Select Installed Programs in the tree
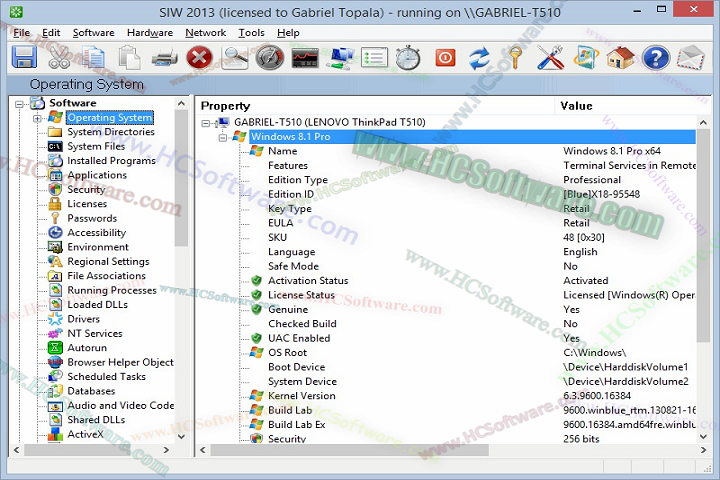Viewport: 720px width, 480px height. coord(111,161)
